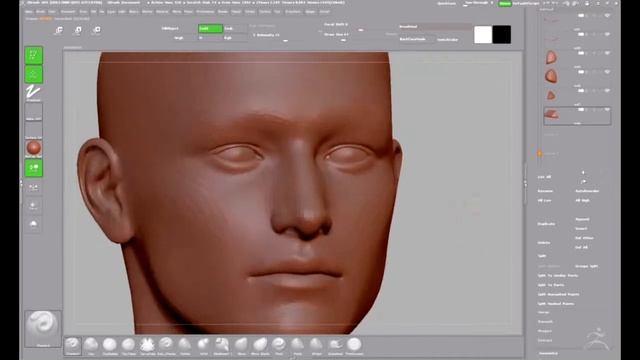Expand the Extract section
This screenshot has height=360, width=640.
tap(544, 340)
